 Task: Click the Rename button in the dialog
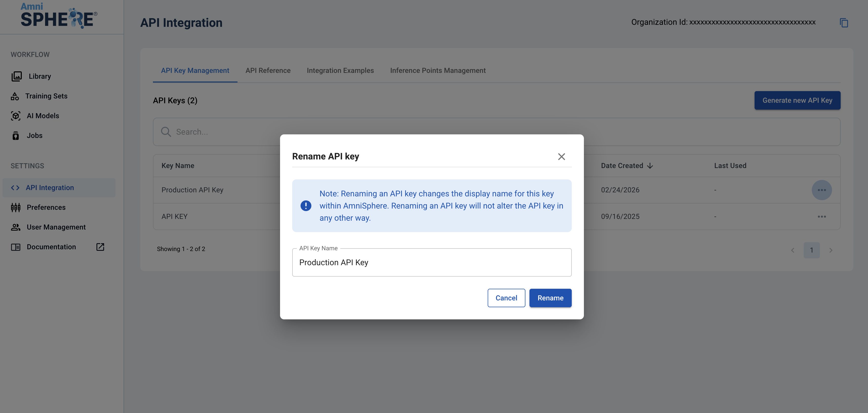click(x=550, y=298)
